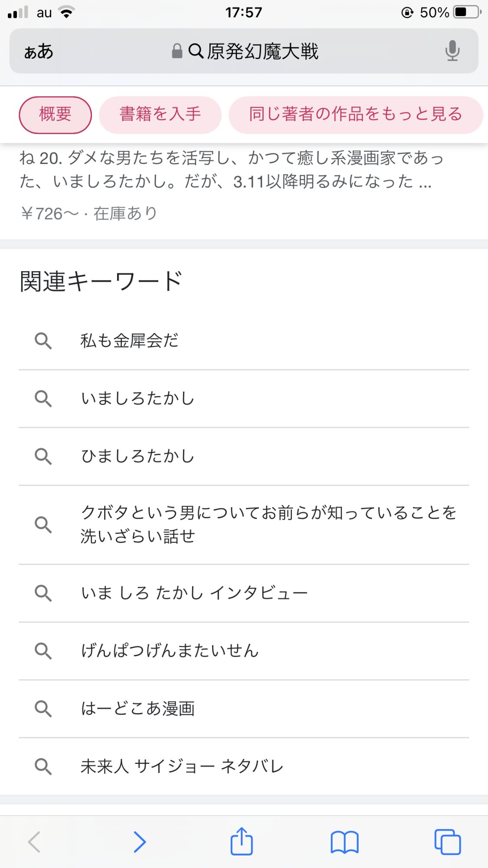
Task: Tap search icon next to はーどこあ漫画
Action: point(43,708)
